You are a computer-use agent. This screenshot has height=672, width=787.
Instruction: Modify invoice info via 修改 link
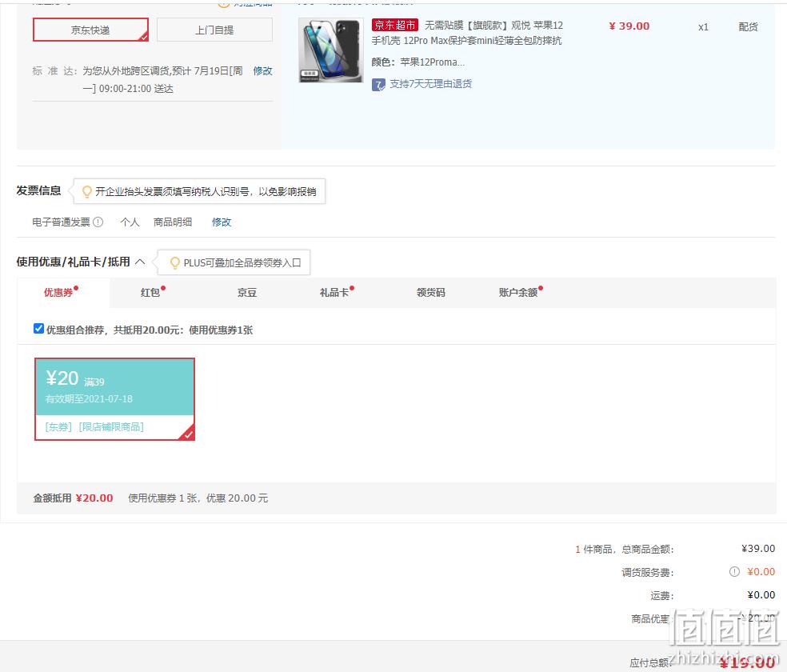click(x=222, y=222)
